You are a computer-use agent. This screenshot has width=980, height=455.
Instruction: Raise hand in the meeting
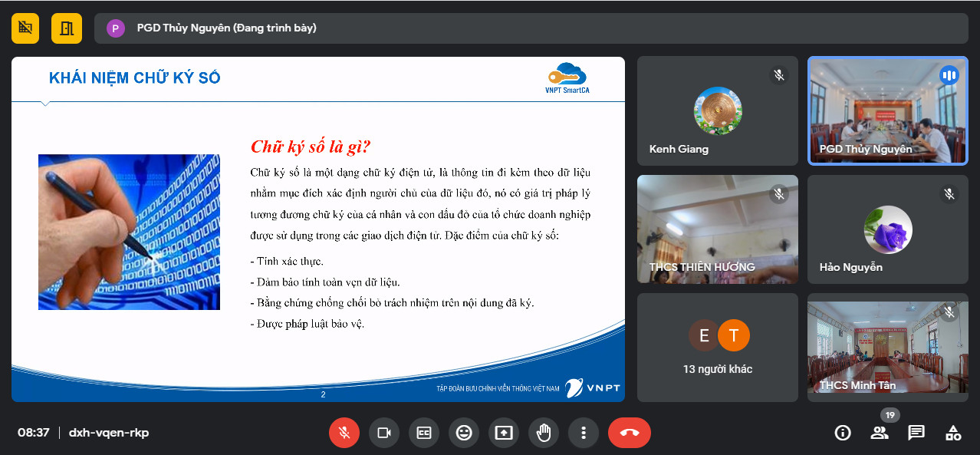pos(544,433)
